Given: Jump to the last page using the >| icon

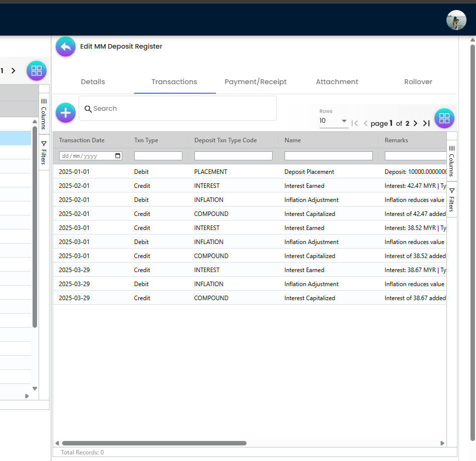Looking at the screenshot, I should (x=426, y=123).
